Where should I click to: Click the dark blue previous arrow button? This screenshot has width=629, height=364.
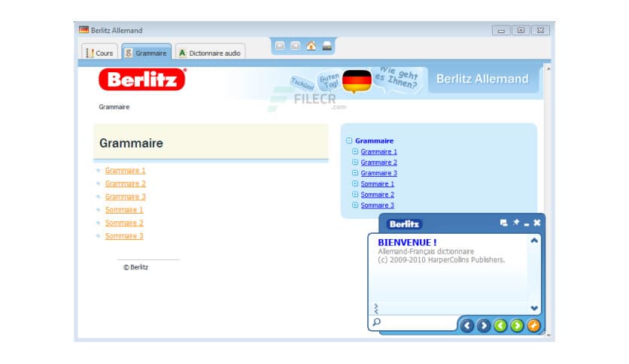(467, 326)
